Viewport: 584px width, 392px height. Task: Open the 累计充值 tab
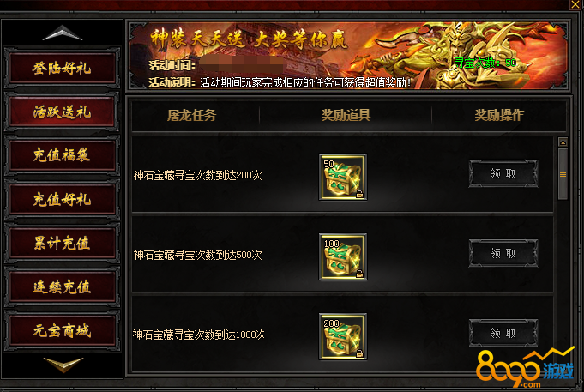[63, 243]
